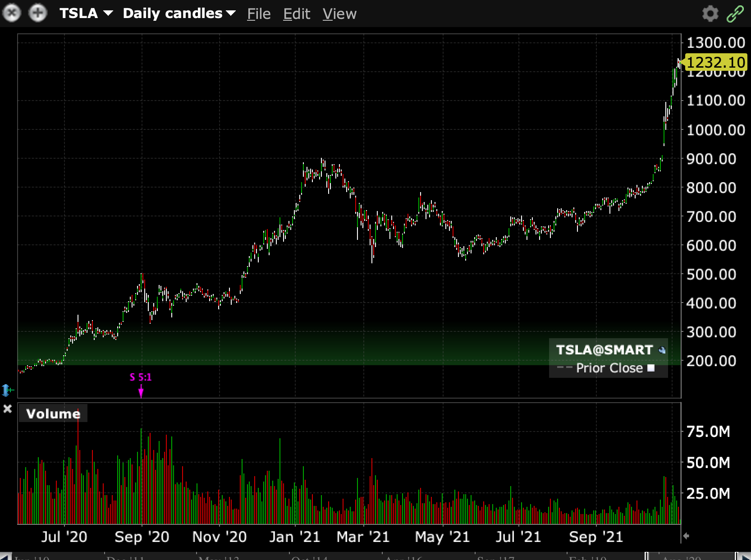Viewport: 751px width, 560px height.
Task: Close the Volume sub-panel with its X
Action: (7, 409)
